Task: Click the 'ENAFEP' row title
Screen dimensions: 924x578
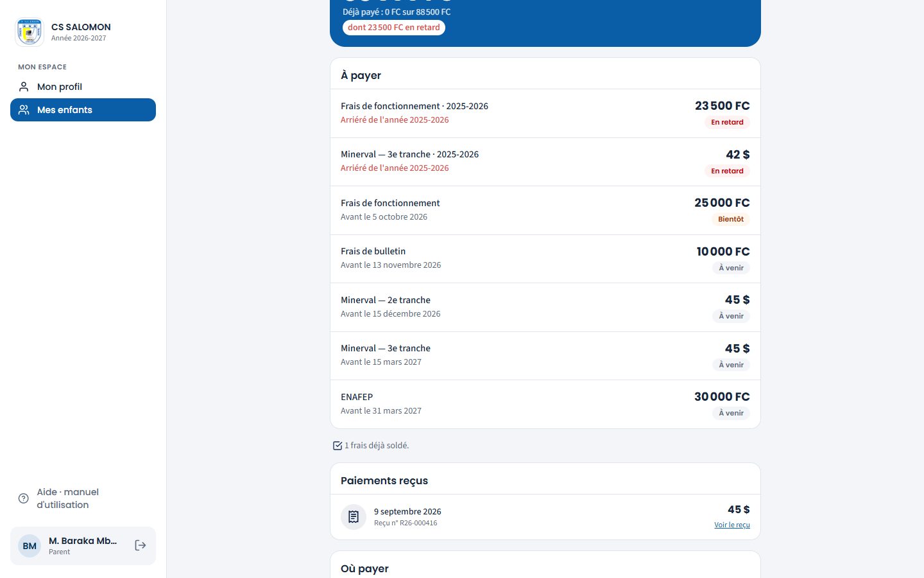Action: (x=357, y=397)
